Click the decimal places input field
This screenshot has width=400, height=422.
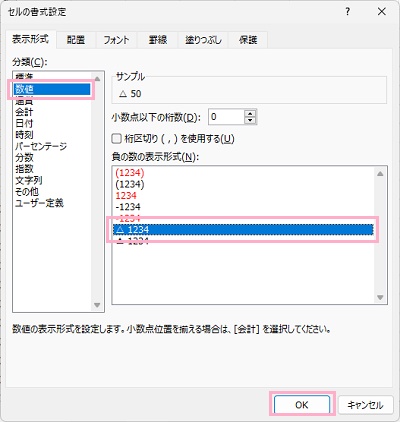click(x=226, y=117)
